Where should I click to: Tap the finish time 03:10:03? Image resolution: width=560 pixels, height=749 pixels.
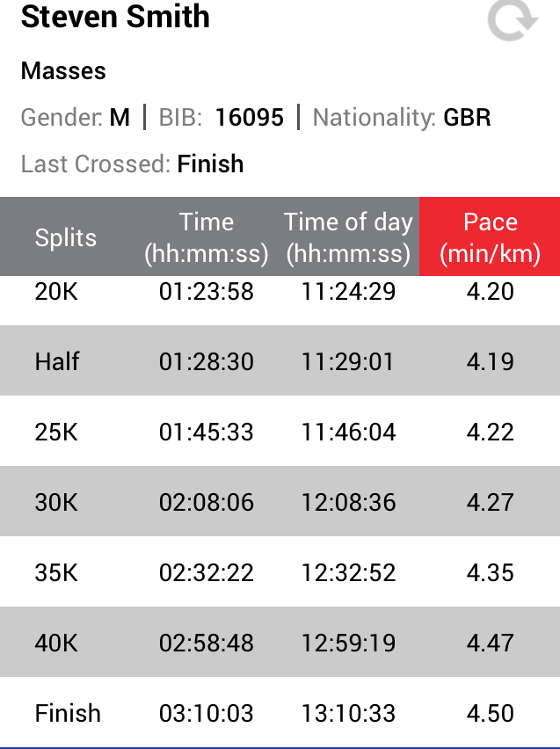click(x=207, y=713)
